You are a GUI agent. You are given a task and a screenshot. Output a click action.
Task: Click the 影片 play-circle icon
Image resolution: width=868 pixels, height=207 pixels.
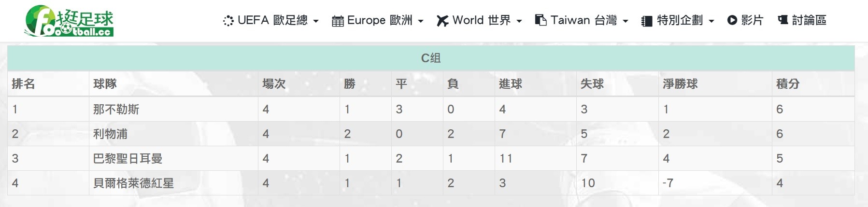(732, 20)
